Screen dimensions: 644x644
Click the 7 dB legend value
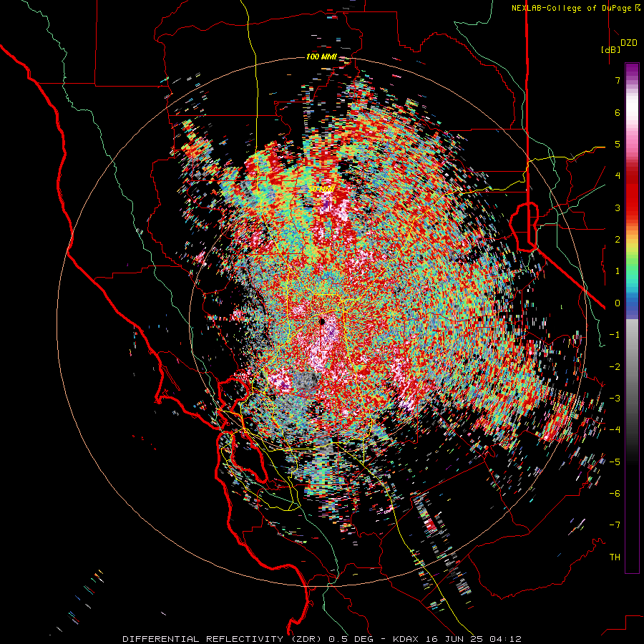click(618, 80)
